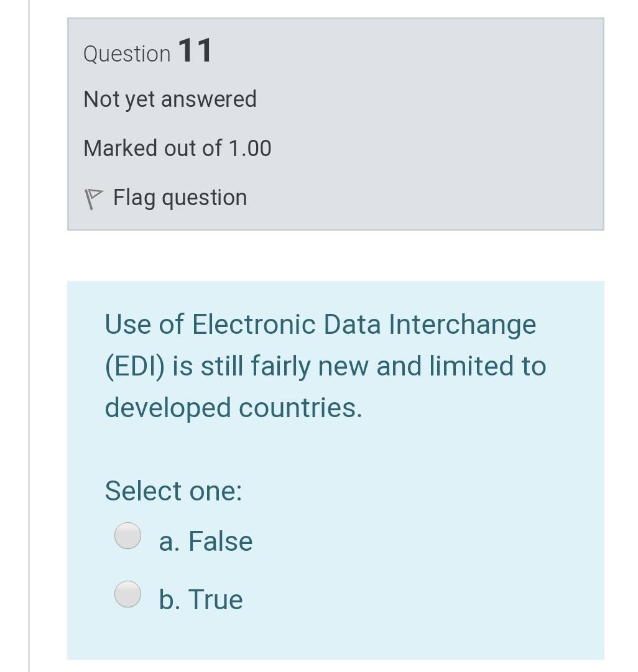Click the Flag question link

(x=179, y=198)
